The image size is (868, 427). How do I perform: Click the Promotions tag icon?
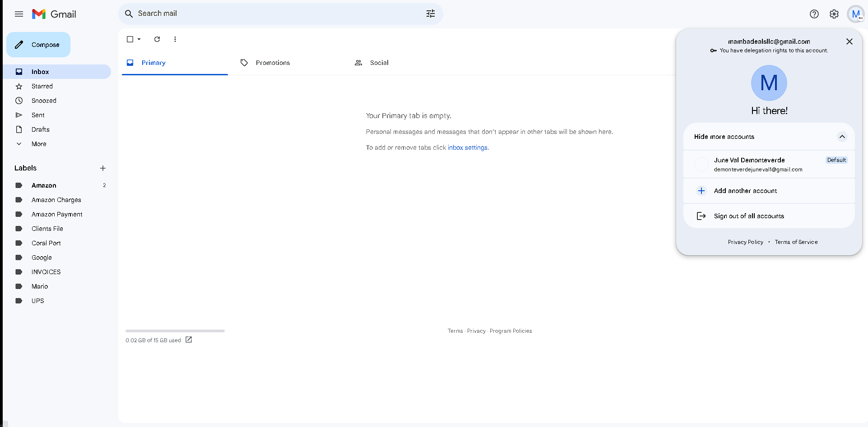click(244, 63)
